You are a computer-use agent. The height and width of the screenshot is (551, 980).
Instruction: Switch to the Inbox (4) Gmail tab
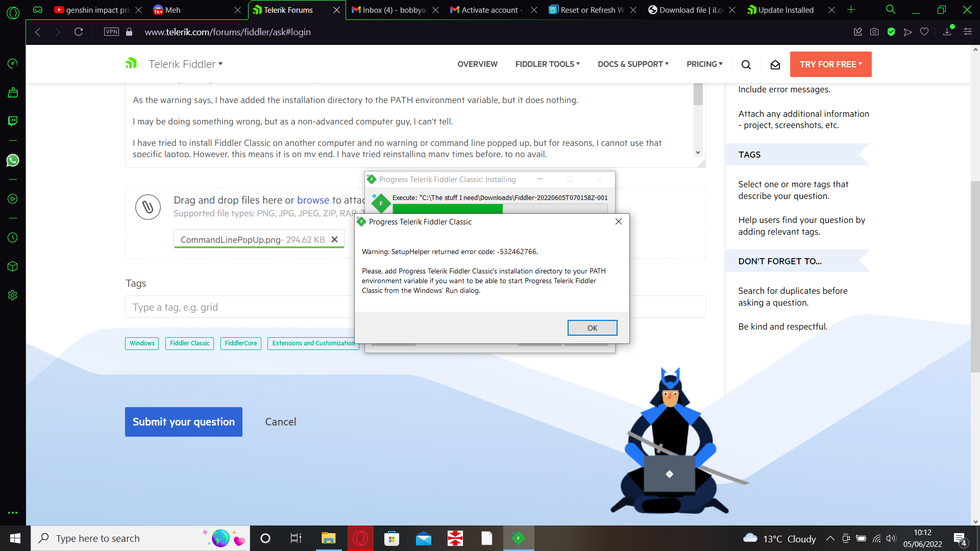(x=393, y=10)
